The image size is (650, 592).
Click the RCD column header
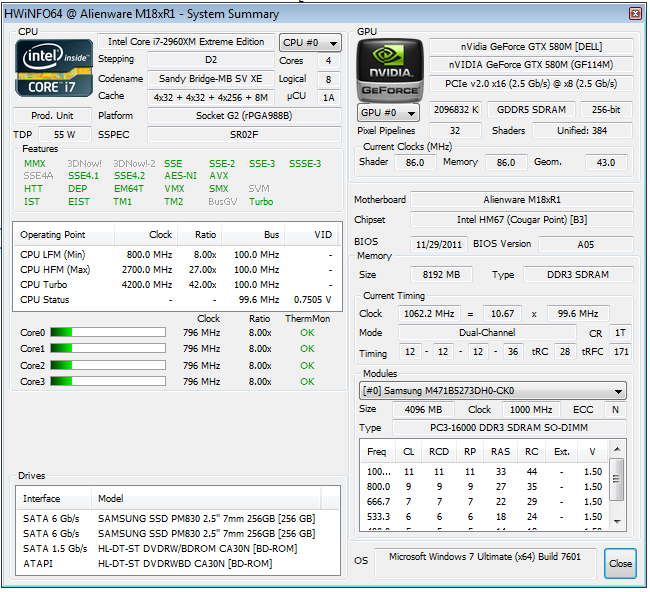439,451
